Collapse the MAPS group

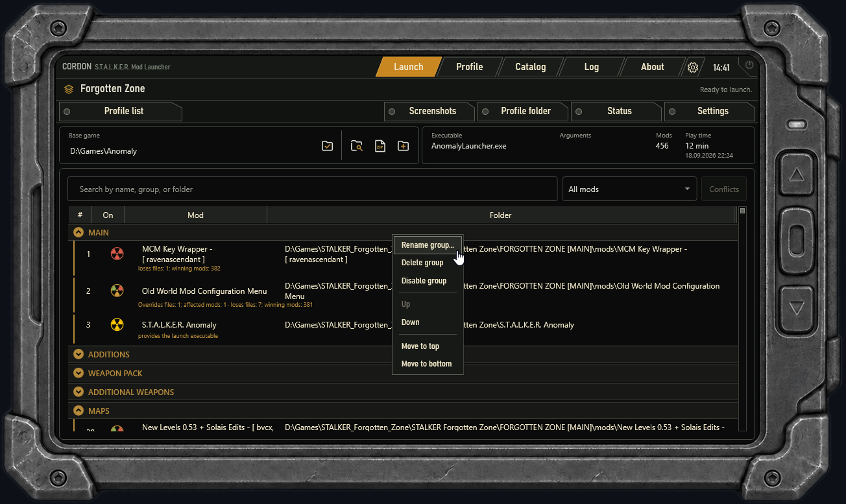click(79, 411)
